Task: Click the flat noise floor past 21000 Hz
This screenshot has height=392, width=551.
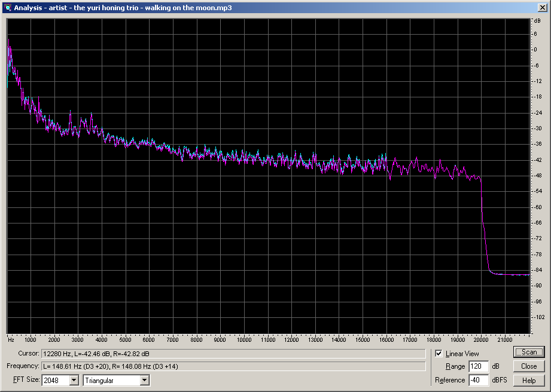Action: [516, 274]
